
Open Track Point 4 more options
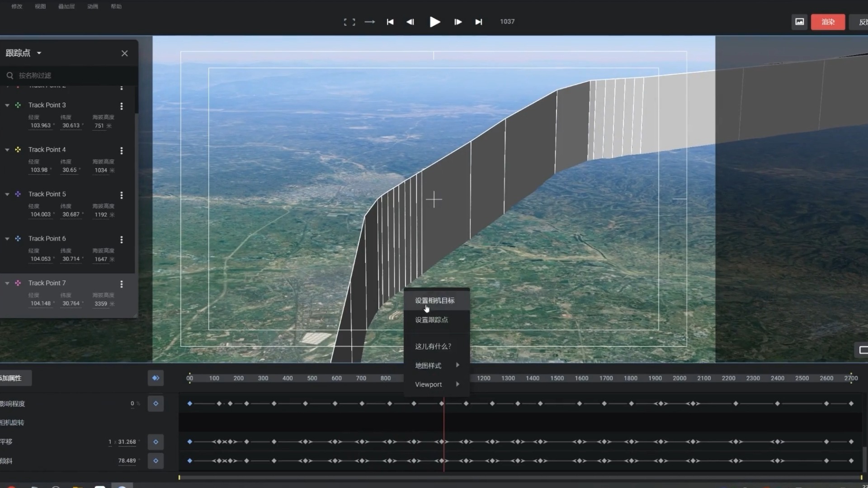[121, 150]
